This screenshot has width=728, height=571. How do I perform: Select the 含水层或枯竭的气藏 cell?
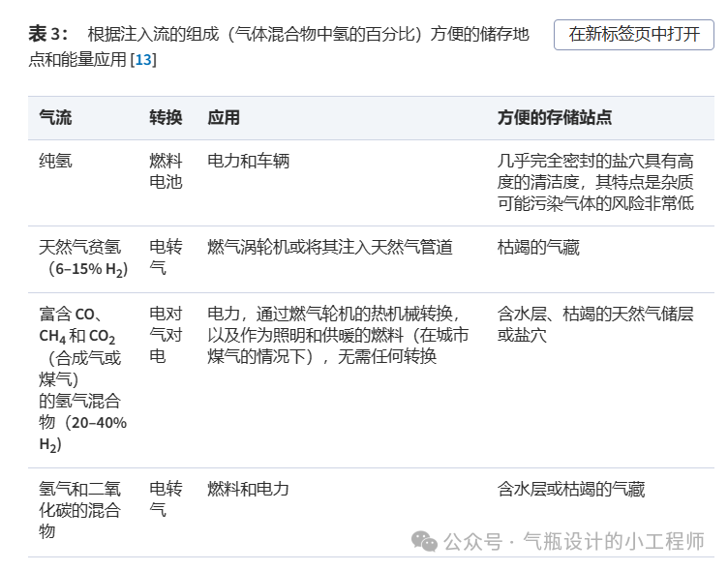(571, 490)
